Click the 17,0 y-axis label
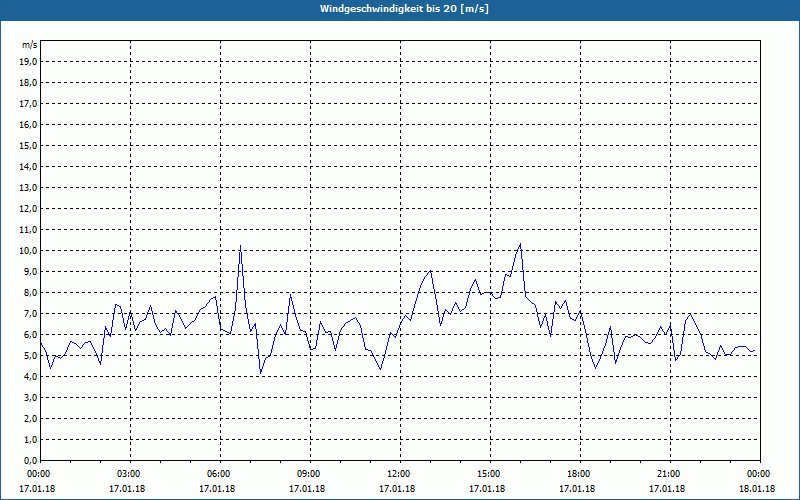Image resolution: width=800 pixels, height=500 pixels. [x=29, y=104]
